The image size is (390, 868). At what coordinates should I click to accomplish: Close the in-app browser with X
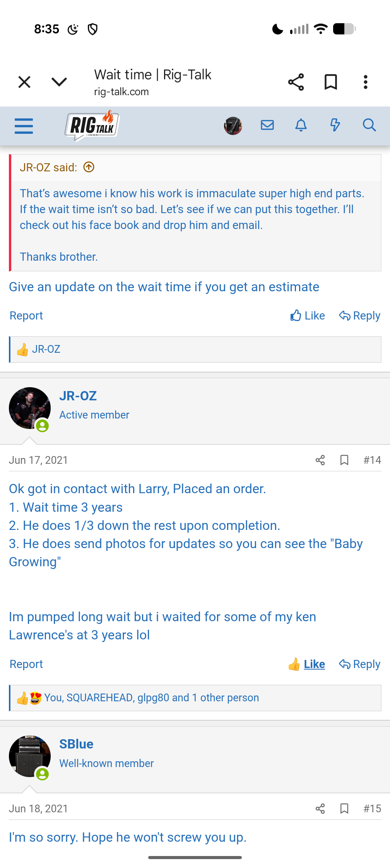click(x=24, y=82)
